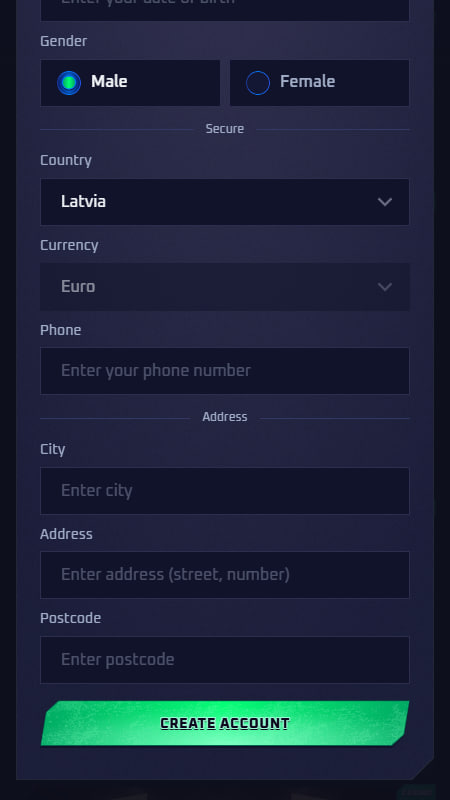450x800 pixels.
Task: Click the Gender field label
Action: (64, 41)
